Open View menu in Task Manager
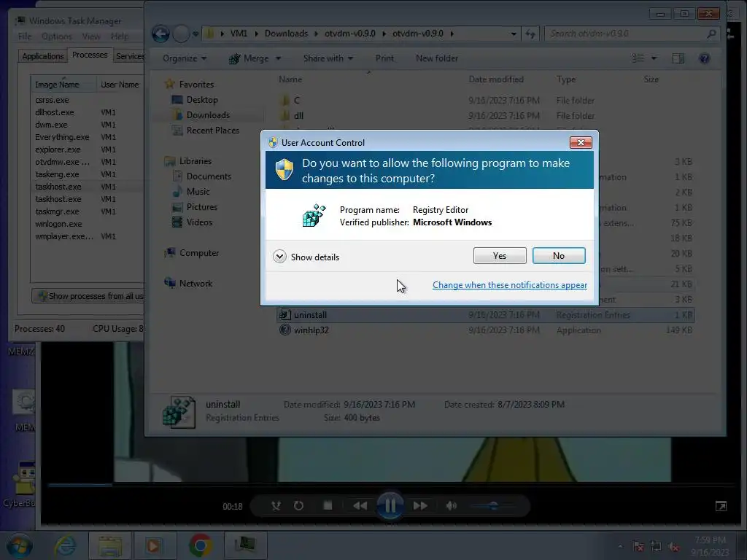 coord(91,36)
